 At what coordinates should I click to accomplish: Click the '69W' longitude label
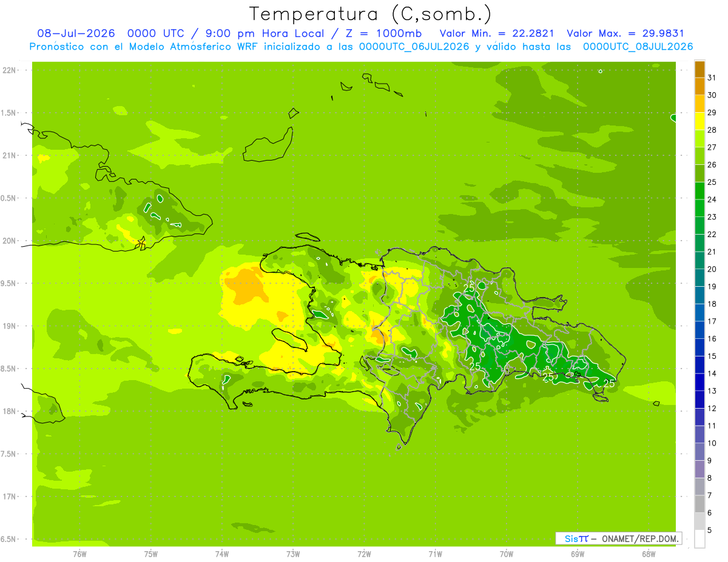coord(578,554)
